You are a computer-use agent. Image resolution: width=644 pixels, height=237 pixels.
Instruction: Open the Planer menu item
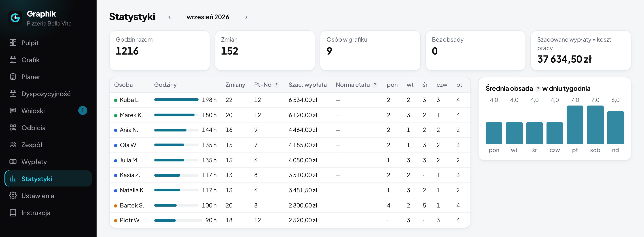tap(48, 77)
